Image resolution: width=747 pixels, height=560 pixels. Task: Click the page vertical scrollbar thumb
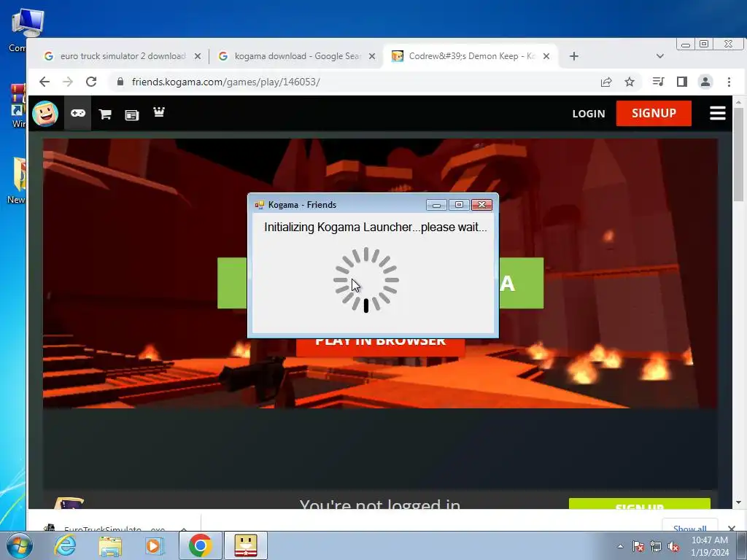click(738, 155)
